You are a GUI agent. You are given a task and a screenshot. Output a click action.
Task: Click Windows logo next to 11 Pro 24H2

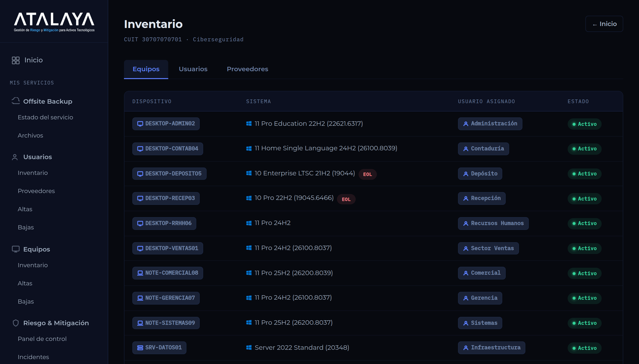249,223
